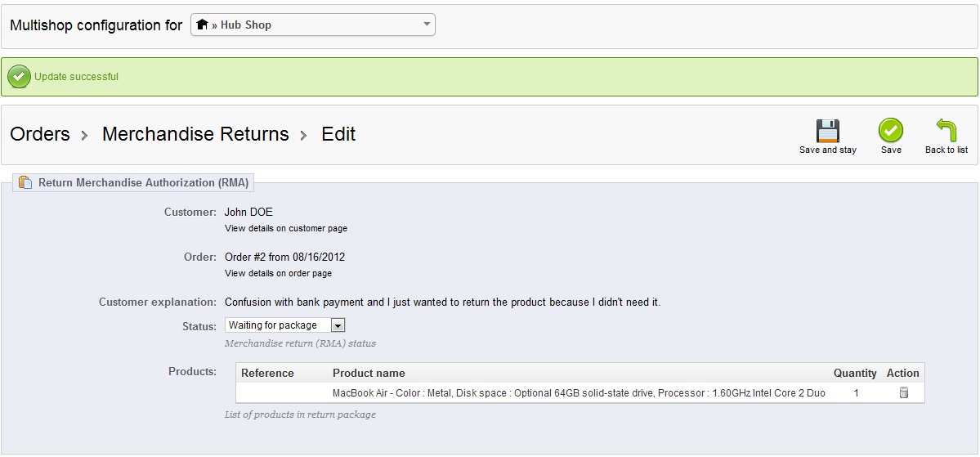Click the Reference column header

(267, 373)
